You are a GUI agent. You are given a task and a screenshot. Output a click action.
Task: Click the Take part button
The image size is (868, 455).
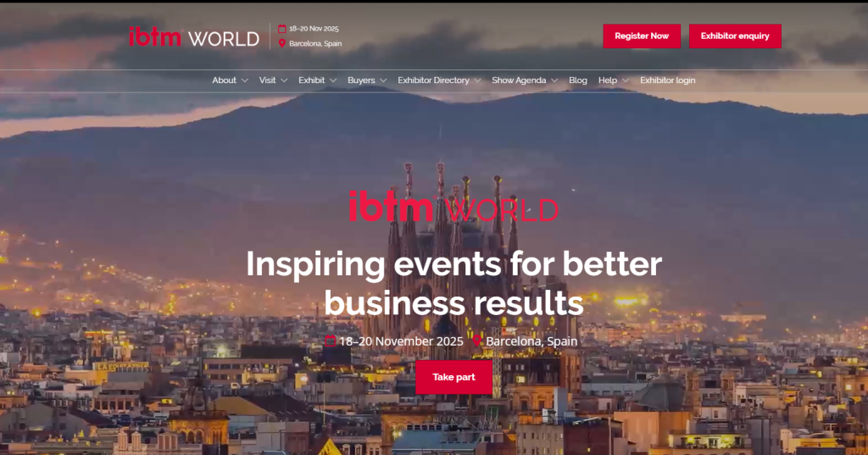[454, 377]
